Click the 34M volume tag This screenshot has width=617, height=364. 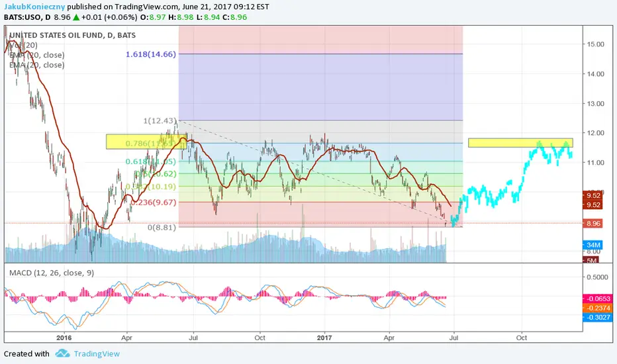tap(593, 245)
